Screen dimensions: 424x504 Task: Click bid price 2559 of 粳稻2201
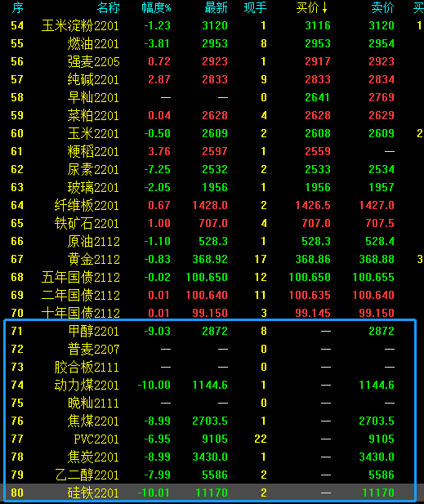(318, 151)
